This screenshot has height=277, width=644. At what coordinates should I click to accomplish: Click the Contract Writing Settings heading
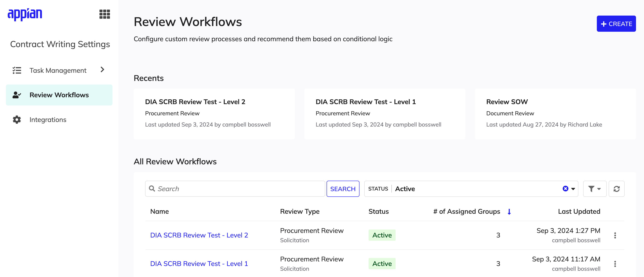pos(60,44)
